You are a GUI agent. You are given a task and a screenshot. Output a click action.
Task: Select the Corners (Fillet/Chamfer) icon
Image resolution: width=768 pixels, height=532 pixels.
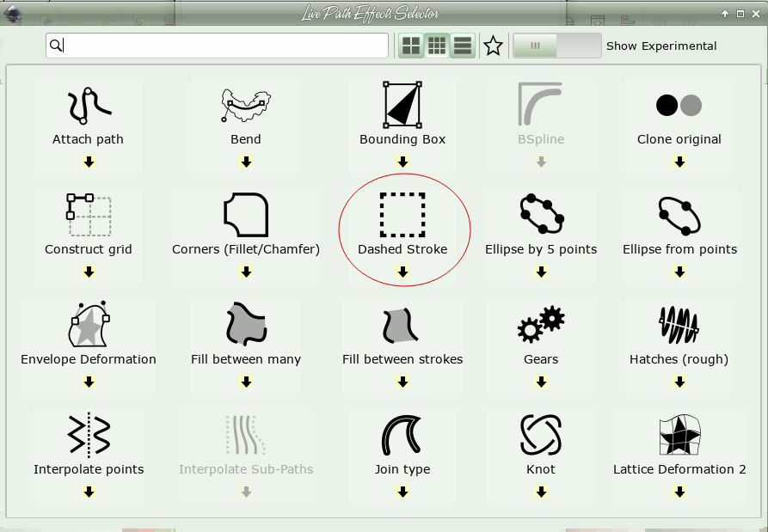(x=246, y=215)
